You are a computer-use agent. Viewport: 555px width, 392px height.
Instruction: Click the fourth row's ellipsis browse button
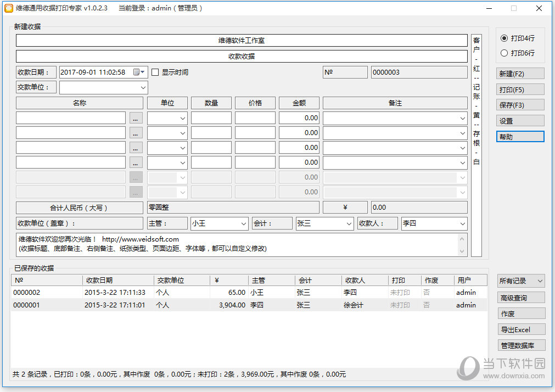[x=136, y=163]
